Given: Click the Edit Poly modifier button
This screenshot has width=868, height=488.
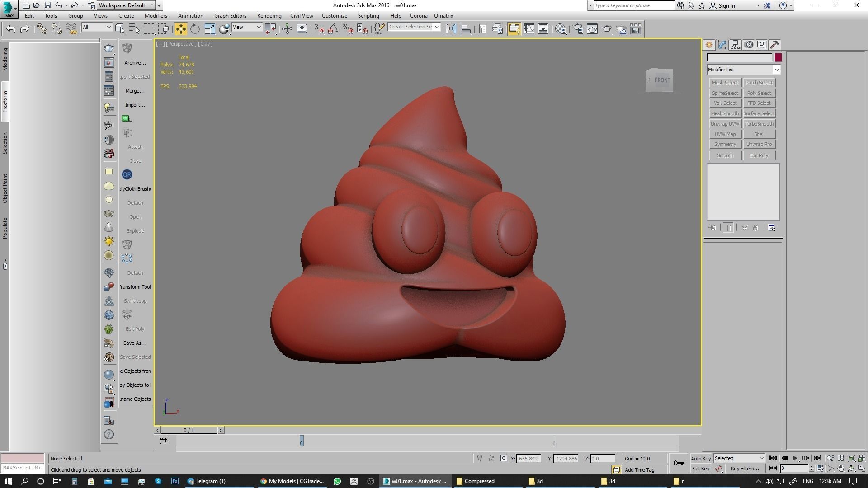Looking at the screenshot, I should [759, 155].
